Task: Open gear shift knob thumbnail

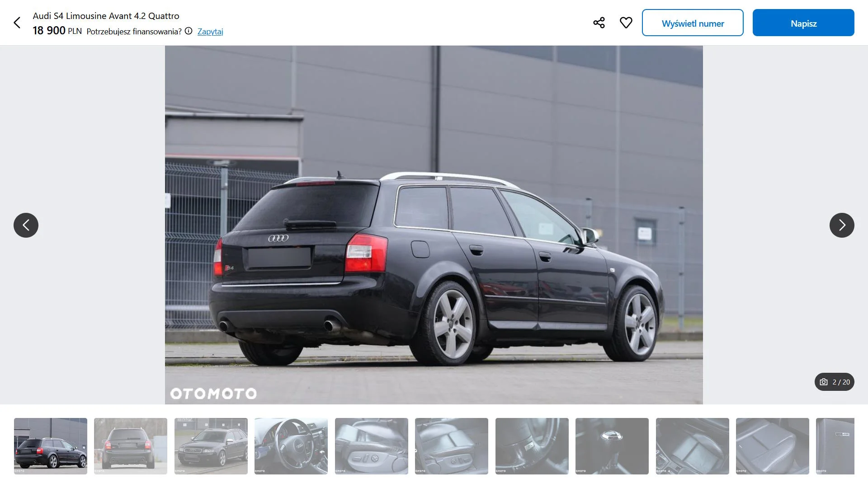Action: (612, 446)
